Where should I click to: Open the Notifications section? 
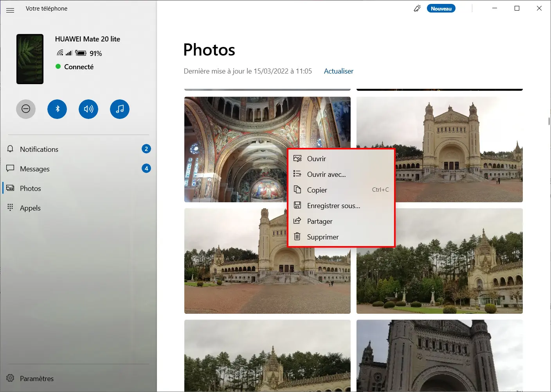(78, 149)
